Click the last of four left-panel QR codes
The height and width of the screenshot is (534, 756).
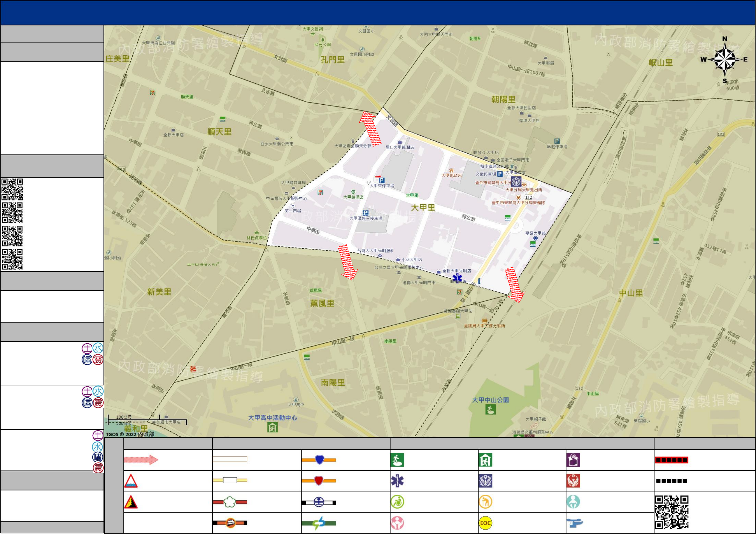click(12, 260)
